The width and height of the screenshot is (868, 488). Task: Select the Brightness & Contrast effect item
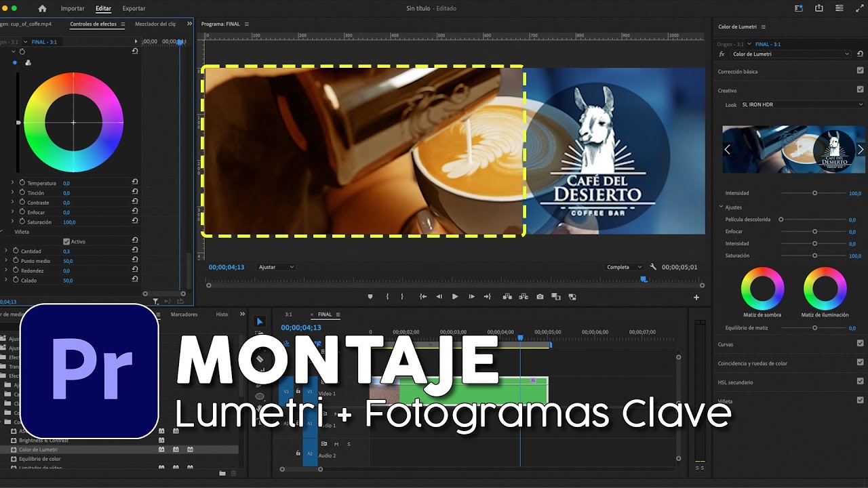click(44, 440)
